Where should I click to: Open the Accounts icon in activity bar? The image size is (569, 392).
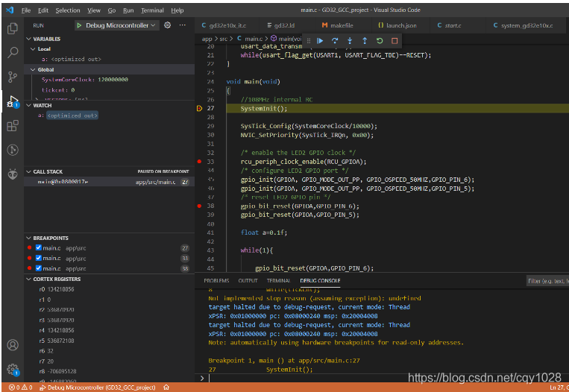point(13,344)
